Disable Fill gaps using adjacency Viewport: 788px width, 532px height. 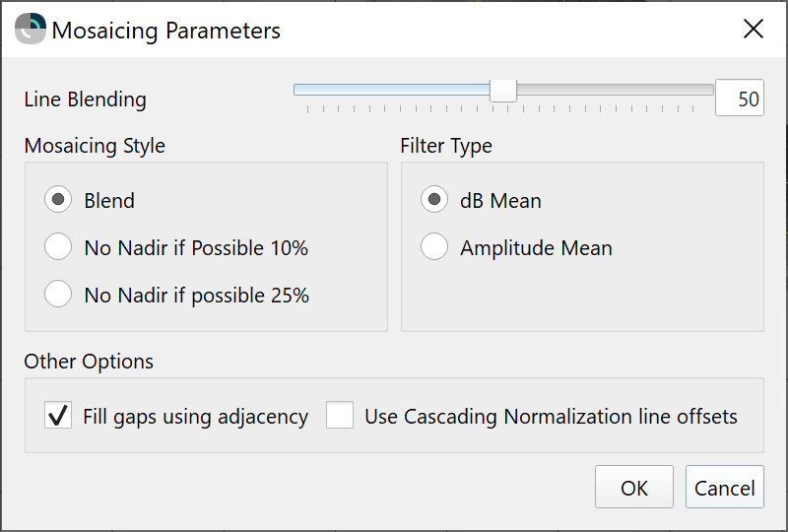[58, 416]
